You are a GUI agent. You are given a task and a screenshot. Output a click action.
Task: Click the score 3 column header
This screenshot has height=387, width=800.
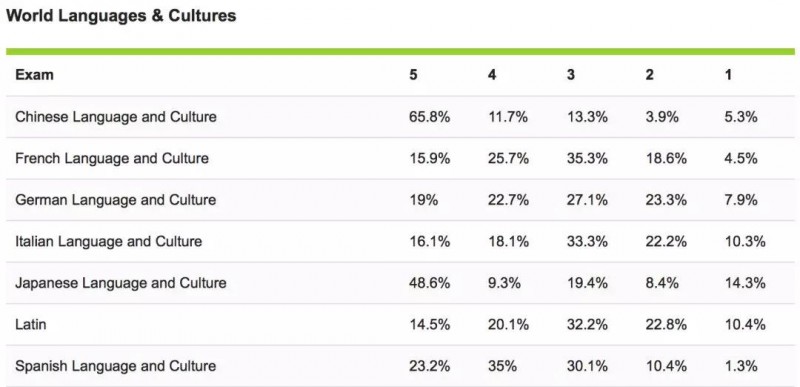[571, 75]
